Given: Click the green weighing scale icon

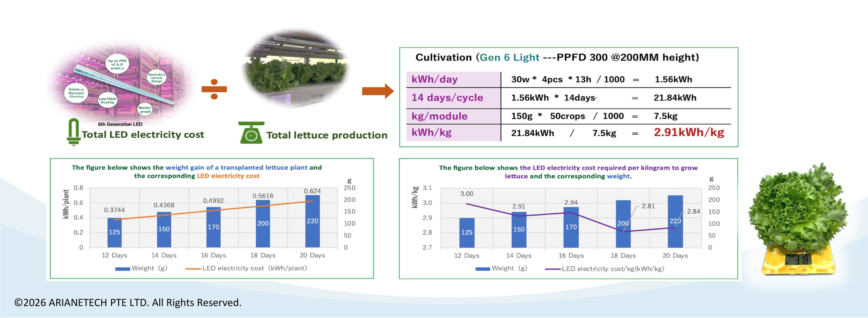Looking at the screenshot, I should (251, 133).
